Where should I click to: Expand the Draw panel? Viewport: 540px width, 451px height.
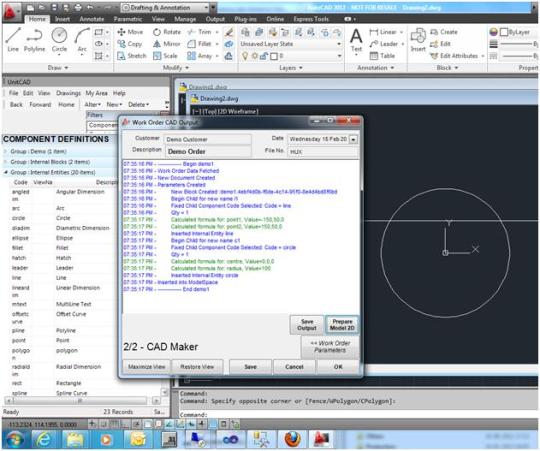point(58,68)
